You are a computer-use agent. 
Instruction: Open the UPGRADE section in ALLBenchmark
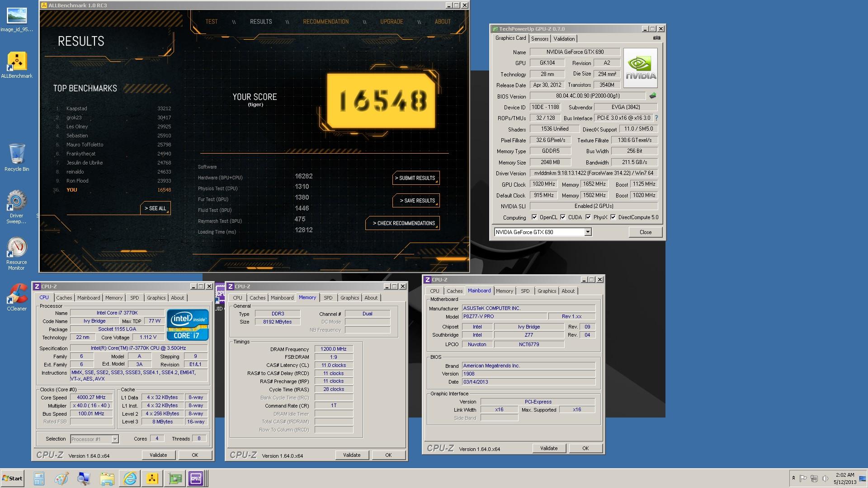[x=392, y=22]
